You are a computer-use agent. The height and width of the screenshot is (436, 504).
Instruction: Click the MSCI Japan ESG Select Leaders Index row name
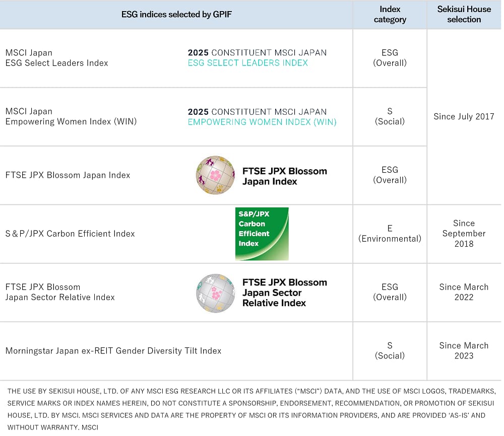[x=56, y=58]
